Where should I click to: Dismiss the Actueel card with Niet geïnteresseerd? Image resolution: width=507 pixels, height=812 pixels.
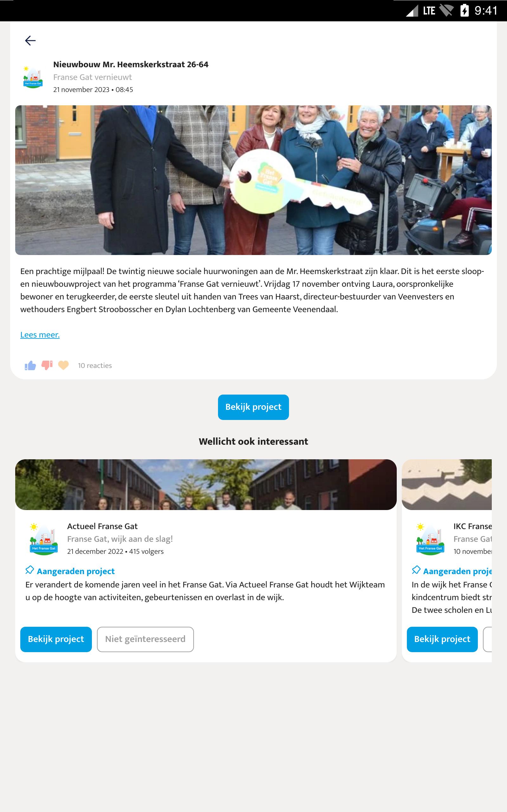[145, 639]
